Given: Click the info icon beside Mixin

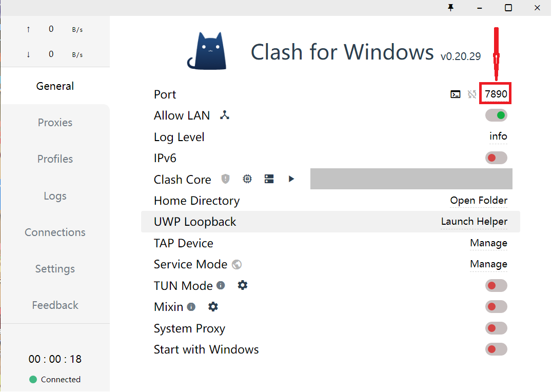Looking at the screenshot, I should coord(191,307).
